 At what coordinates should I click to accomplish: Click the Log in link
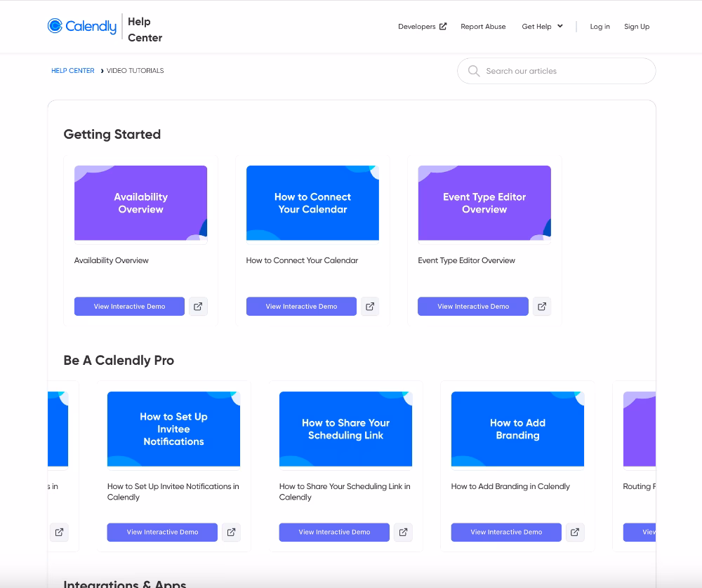pyautogui.click(x=600, y=27)
